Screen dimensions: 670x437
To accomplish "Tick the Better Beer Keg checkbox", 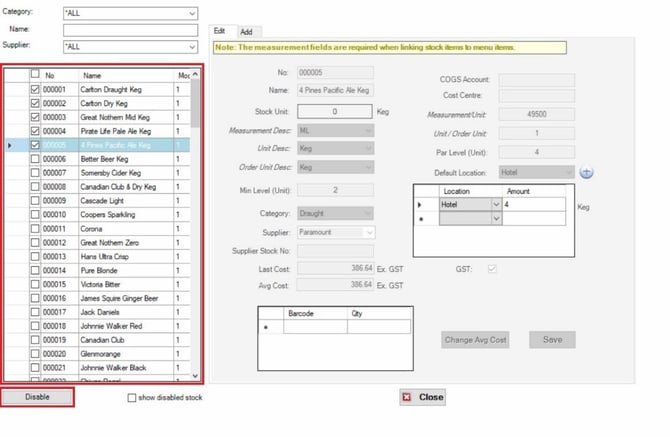I will tap(35, 159).
